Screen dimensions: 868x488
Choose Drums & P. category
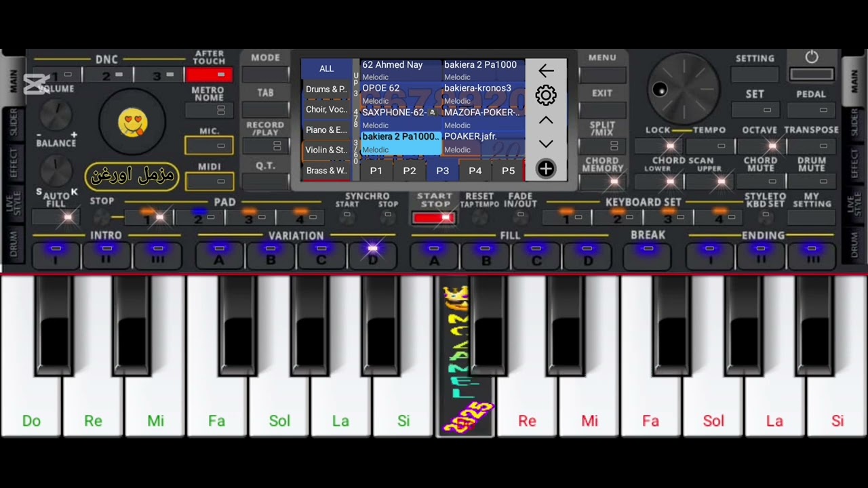tap(326, 89)
